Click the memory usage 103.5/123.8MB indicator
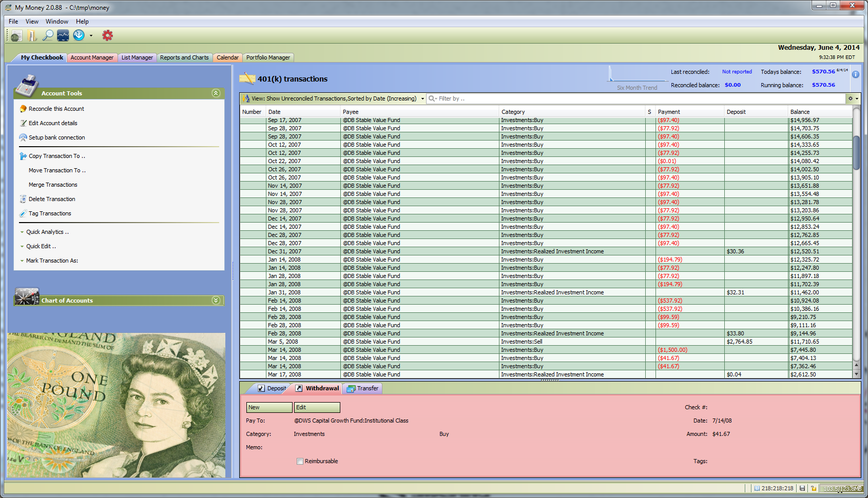868x498 pixels. tap(842, 488)
